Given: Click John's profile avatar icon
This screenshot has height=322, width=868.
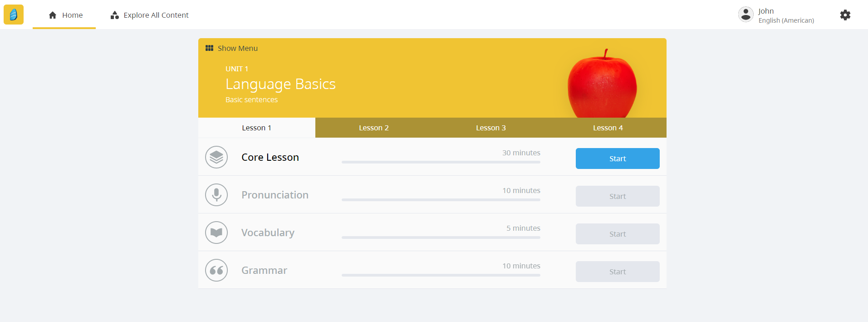Looking at the screenshot, I should pyautogui.click(x=745, y=15).
